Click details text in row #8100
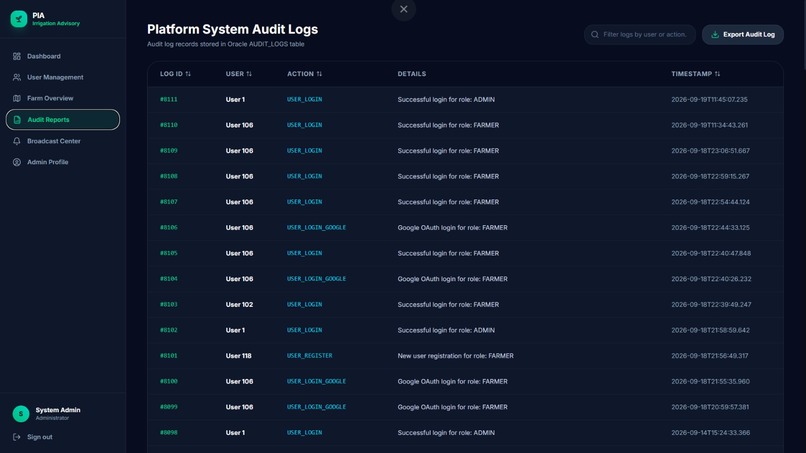Image resolution: width=806 pixels, height=453 pixels. click(452, 382)
